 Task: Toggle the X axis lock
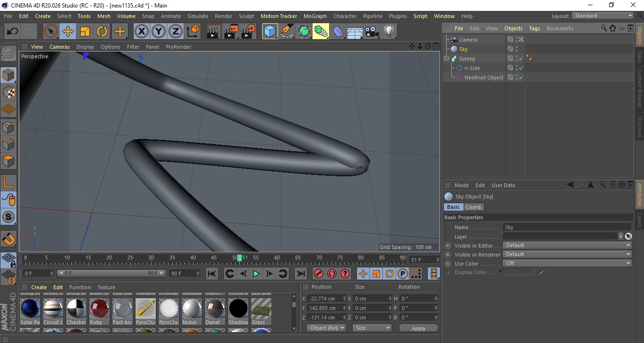(141, 32)
